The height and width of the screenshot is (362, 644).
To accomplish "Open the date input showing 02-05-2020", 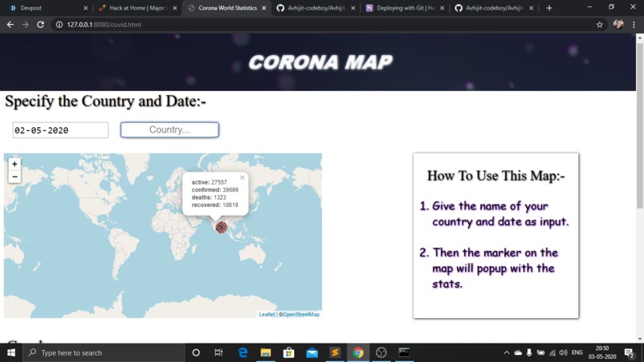I will (61, 129).
